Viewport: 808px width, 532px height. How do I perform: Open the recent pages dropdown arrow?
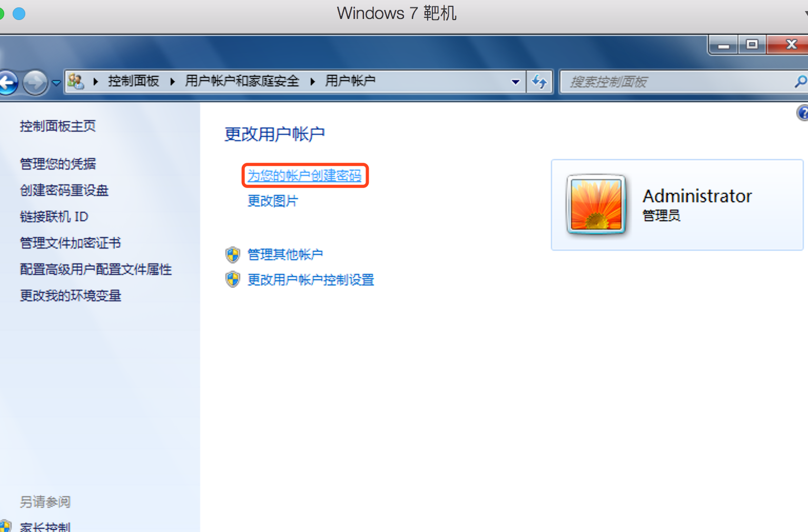(x=56, y=83)
